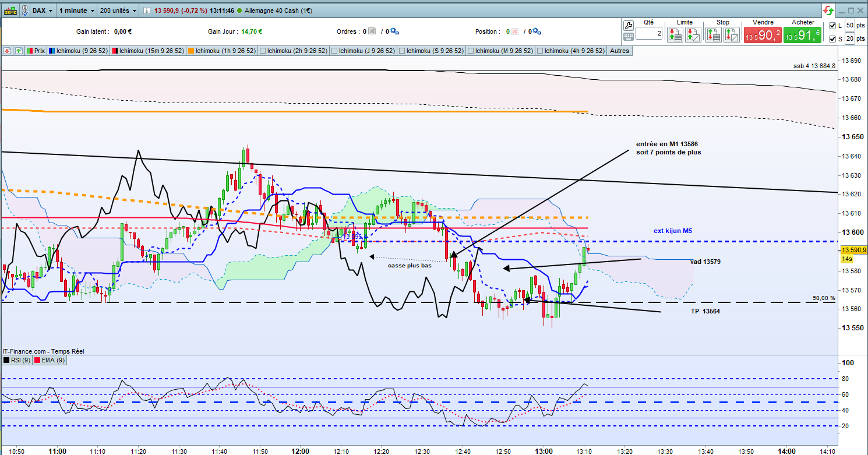Enable the Ichimoku (2h 9 26 52) checkbox
This screenshot has height=455, width=868.
263,51
